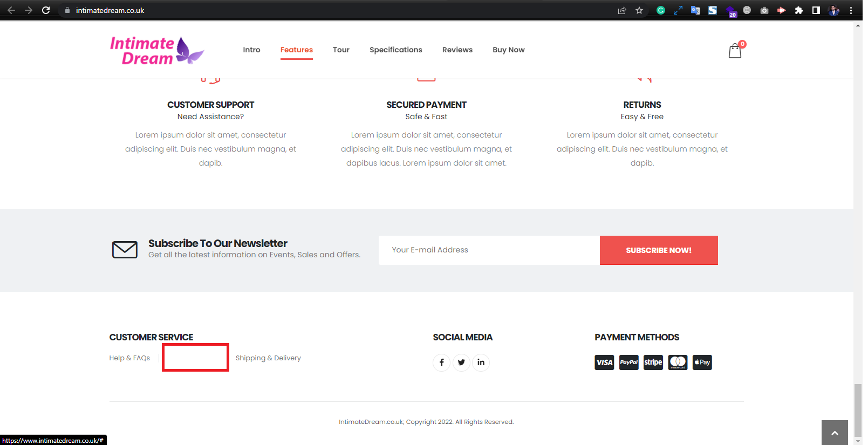Click the page vertical scrollbar thumb

(x=858, y=410)
